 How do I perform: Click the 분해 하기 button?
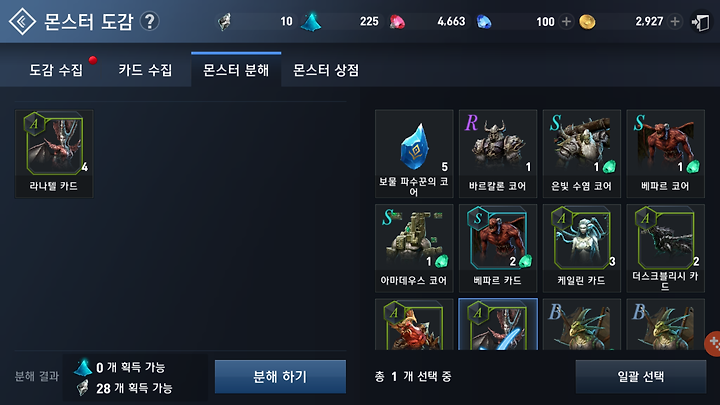point(280,377)
